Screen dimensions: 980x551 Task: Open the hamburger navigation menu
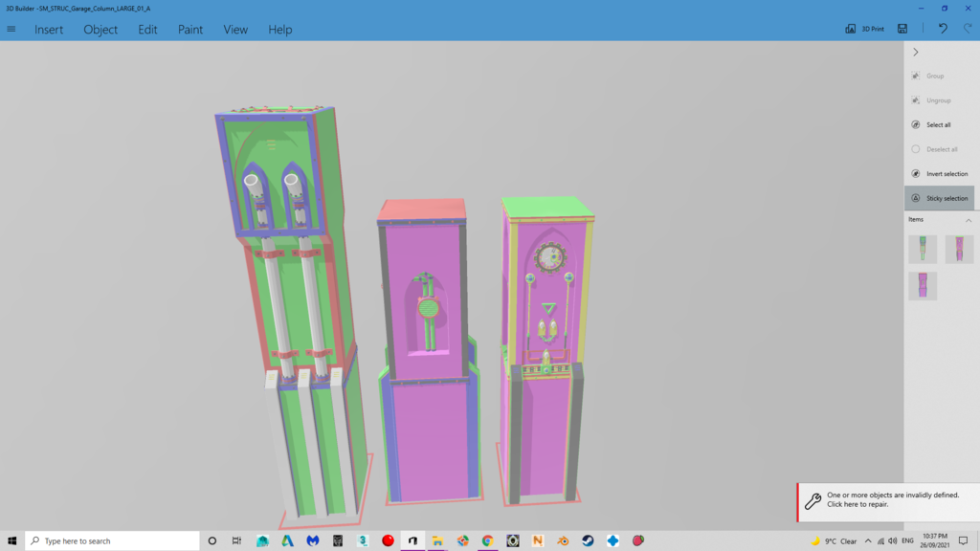(11, 30)
